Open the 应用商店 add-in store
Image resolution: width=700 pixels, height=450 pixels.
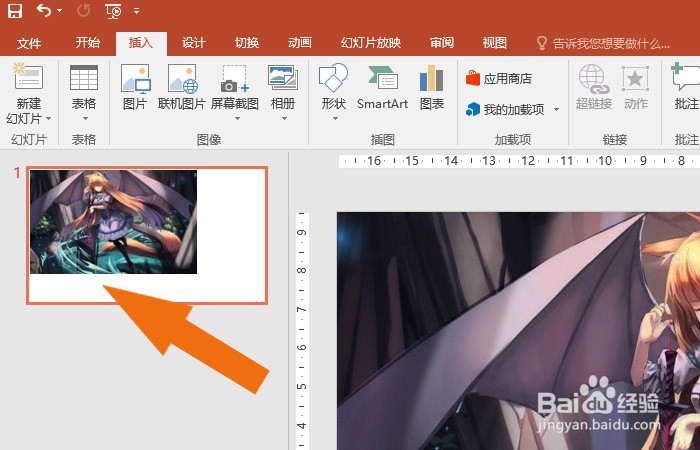pos(499,79)
